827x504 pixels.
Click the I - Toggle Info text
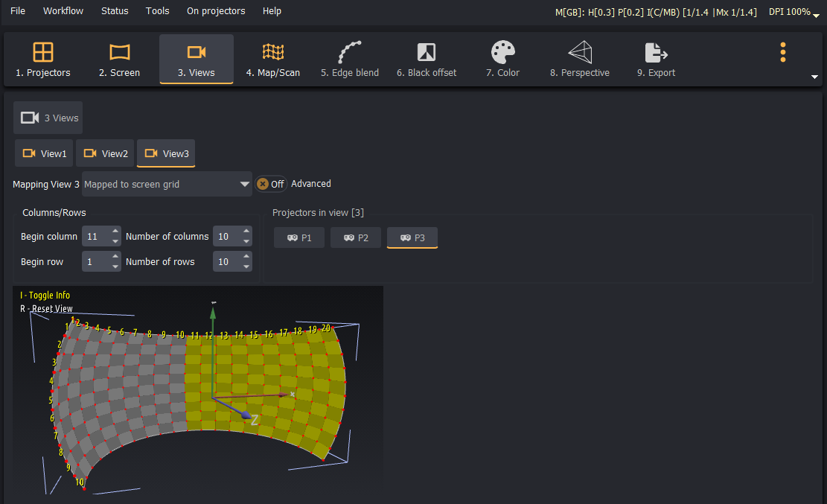tap(45, 296)
